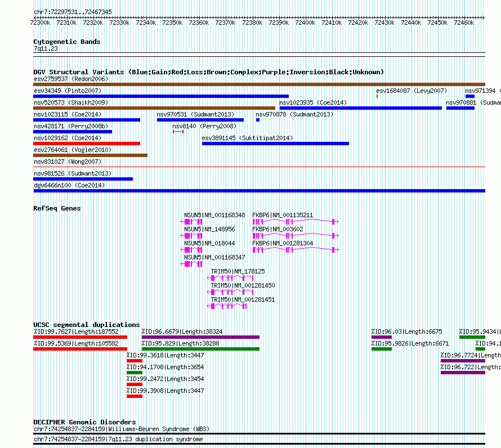Click the 72420k ruler tick label
Viewport: 501px width, 448px height.
pyautogui.click(x=358, y=23)
